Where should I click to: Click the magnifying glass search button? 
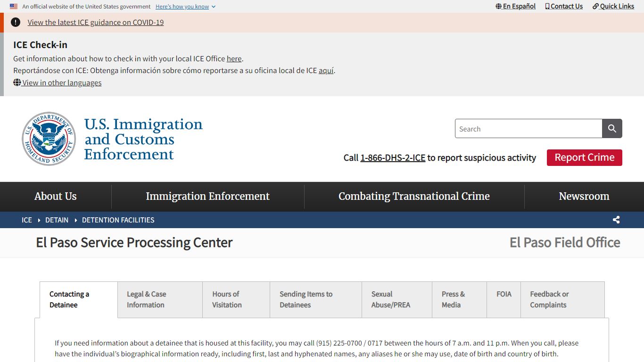click(x=612, y=129)
